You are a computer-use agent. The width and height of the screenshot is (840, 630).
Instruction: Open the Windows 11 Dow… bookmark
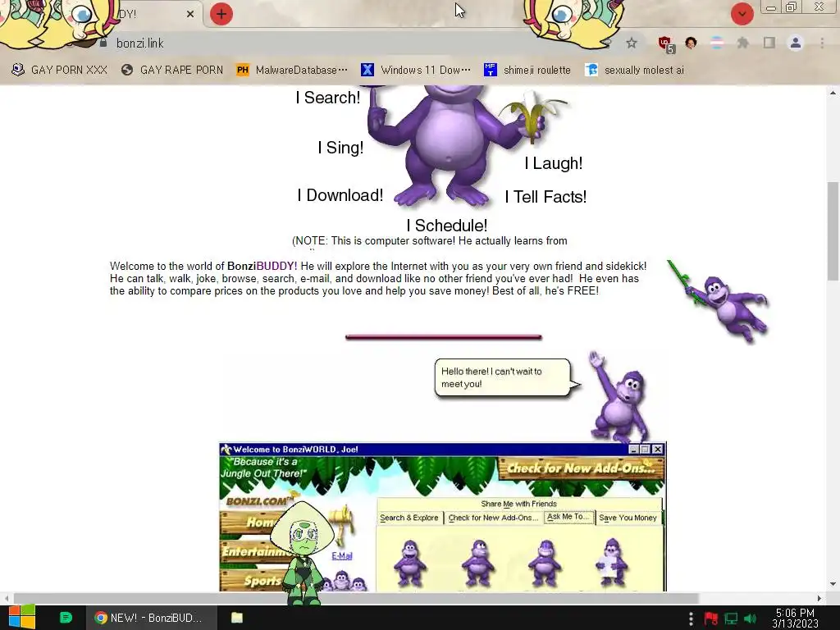(416, 71)
